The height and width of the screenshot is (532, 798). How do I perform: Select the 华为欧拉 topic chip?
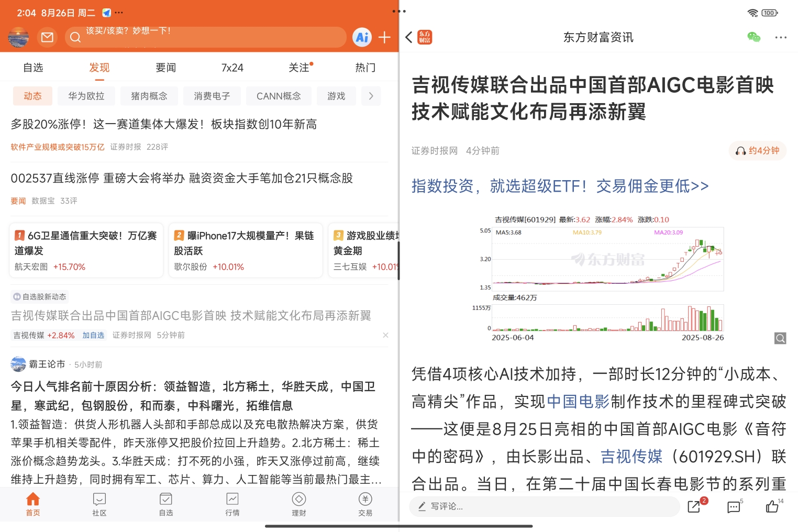click(86, 96)
